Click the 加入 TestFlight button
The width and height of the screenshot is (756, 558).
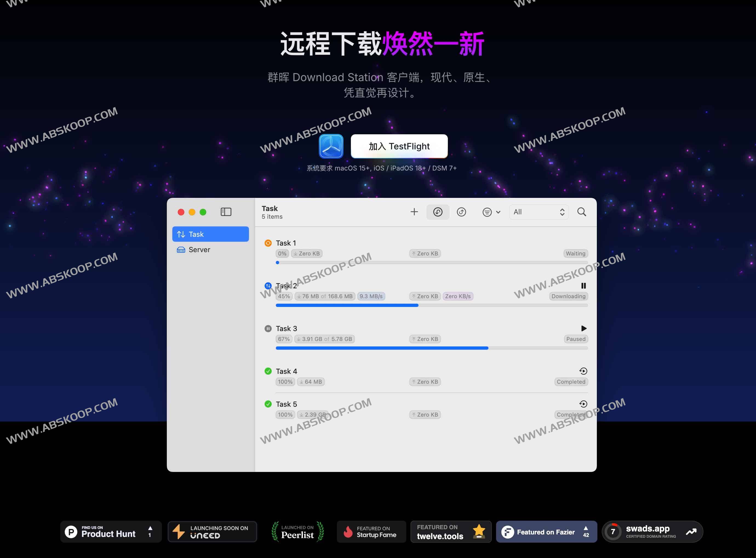click(x=399, y=146)
